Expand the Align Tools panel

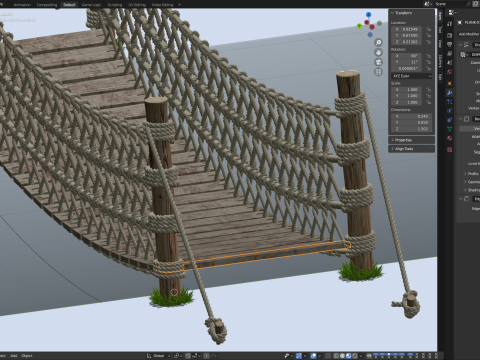tap(412, 149)
